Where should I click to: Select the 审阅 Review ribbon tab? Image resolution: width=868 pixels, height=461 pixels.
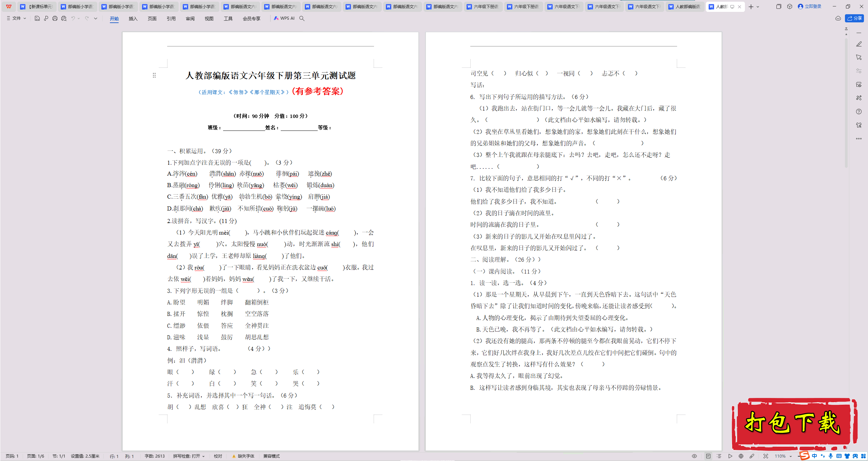(190, 19)
